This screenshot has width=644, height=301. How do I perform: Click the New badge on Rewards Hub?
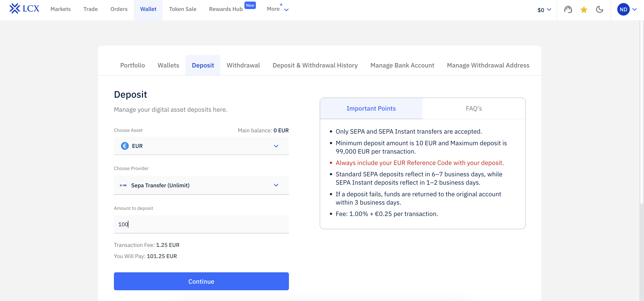pyautogui.click(x=250, y=5)
